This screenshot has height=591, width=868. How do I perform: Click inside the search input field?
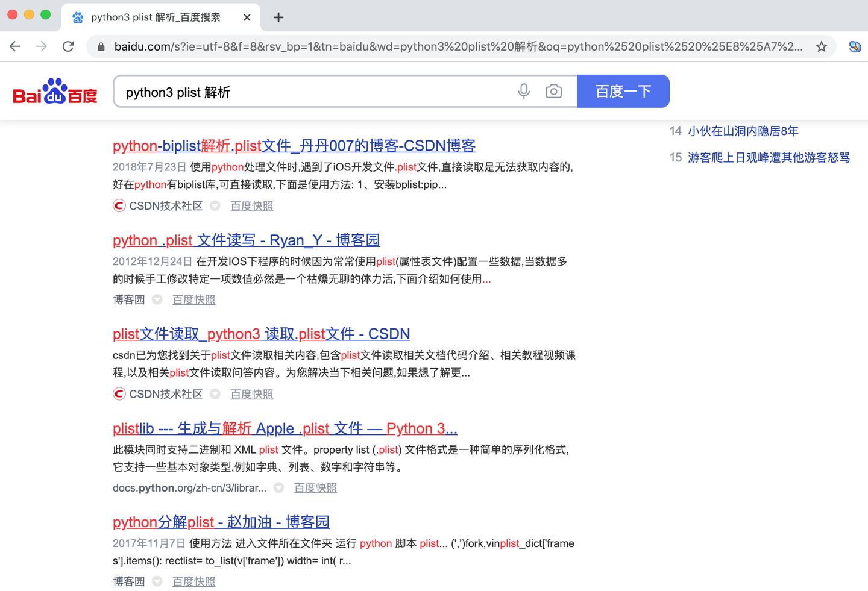click(x=301, y=91)
